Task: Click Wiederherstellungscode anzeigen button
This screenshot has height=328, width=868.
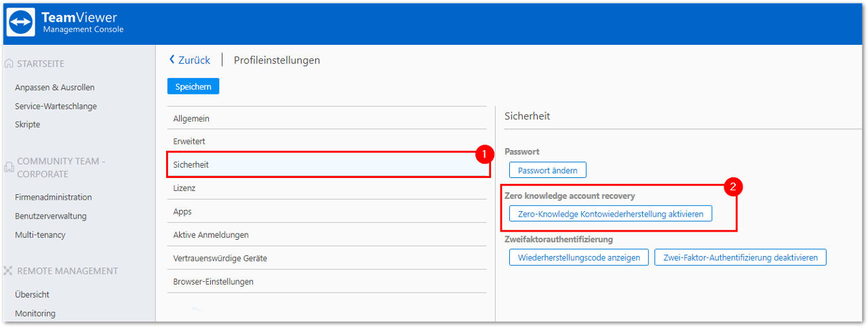Action: (579, 257)
